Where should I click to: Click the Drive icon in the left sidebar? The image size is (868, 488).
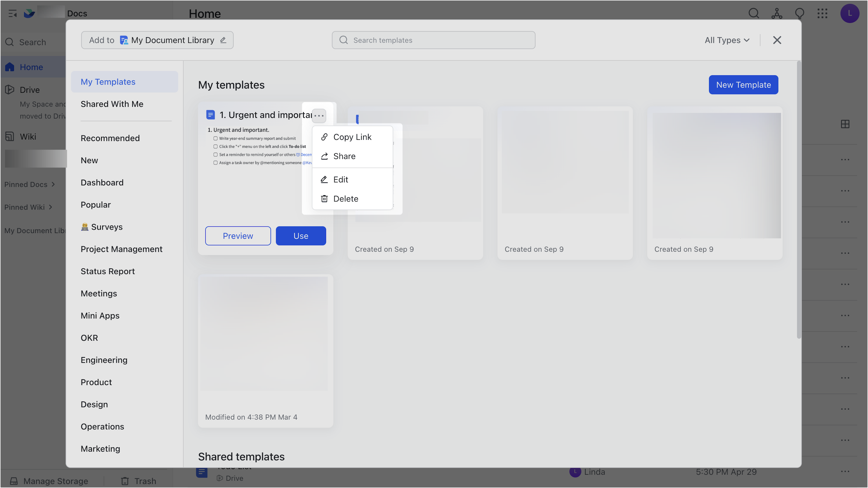(10, 90)
